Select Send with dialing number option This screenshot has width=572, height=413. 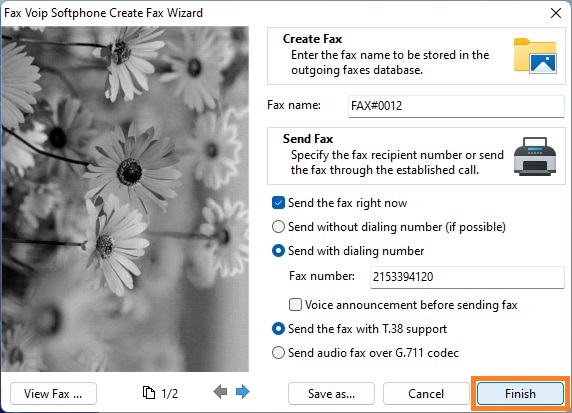coord(278,251)
